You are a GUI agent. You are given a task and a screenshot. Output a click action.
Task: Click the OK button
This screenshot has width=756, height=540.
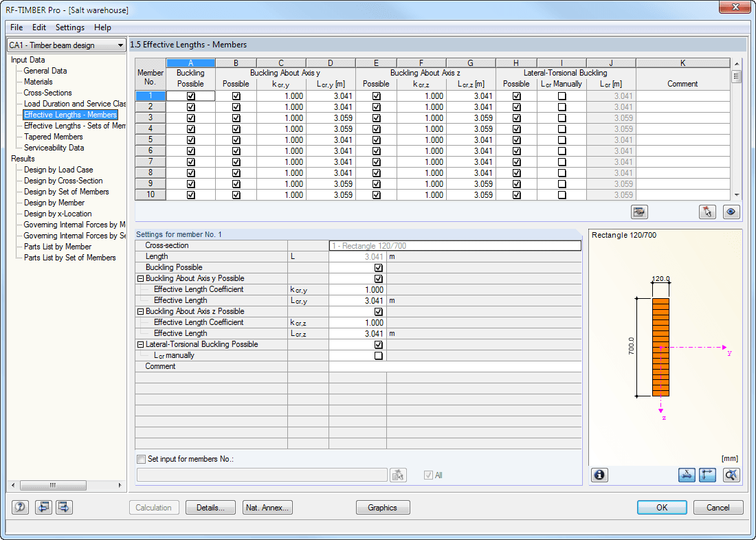click(x=662, y=507)
